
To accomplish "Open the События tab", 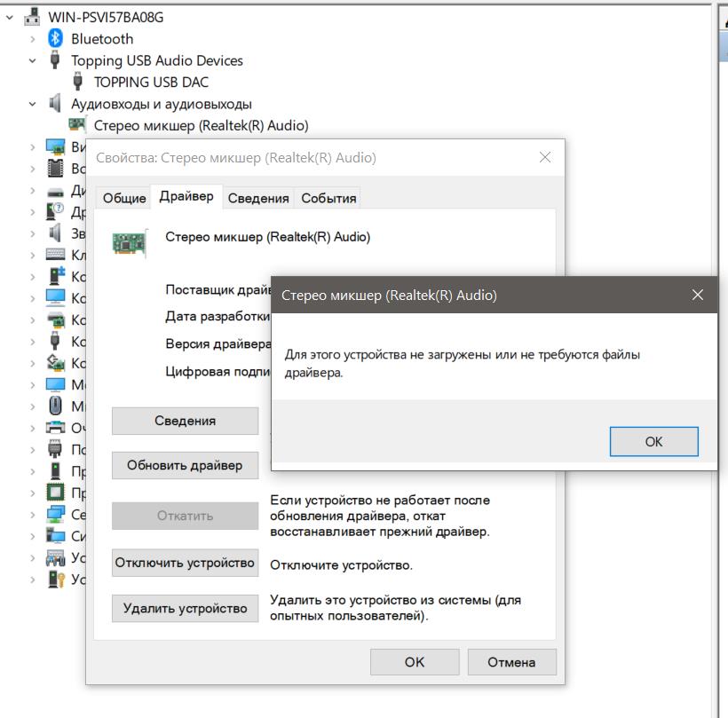I will [x=328, y=198].
